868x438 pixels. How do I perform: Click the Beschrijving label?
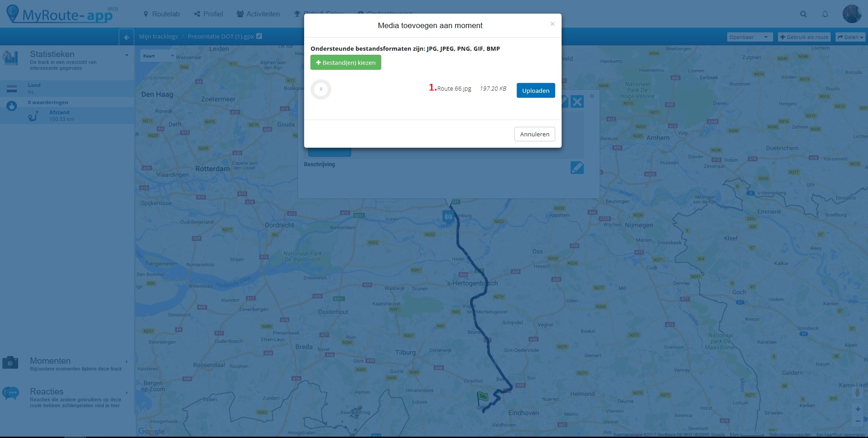pyautogui.click(x=319, y=164)
